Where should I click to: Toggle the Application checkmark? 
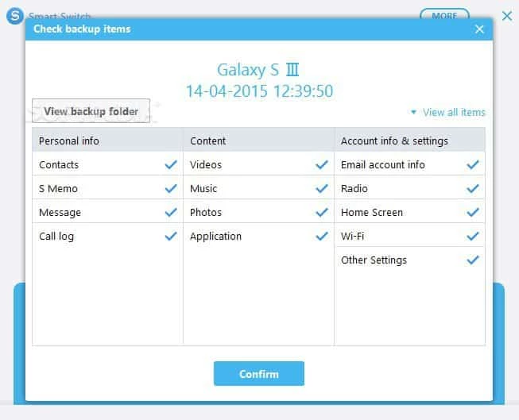321,236
